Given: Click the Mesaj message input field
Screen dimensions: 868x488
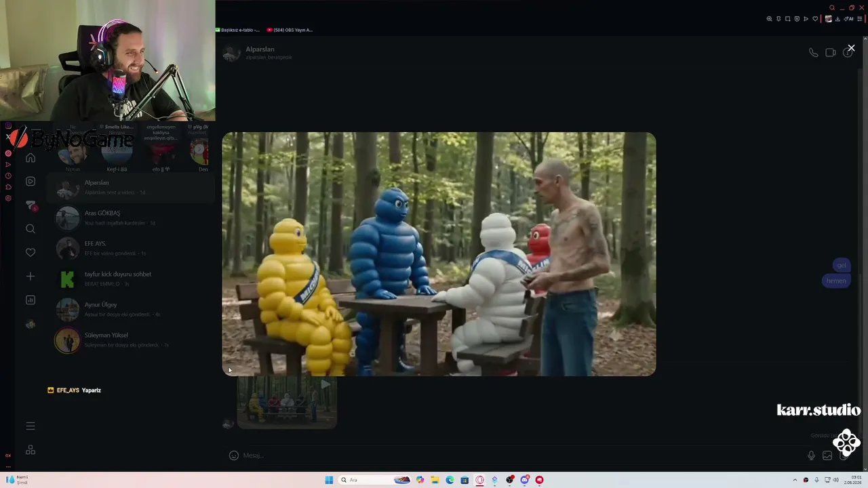Looking at the screenshot, I should [522, 455].
